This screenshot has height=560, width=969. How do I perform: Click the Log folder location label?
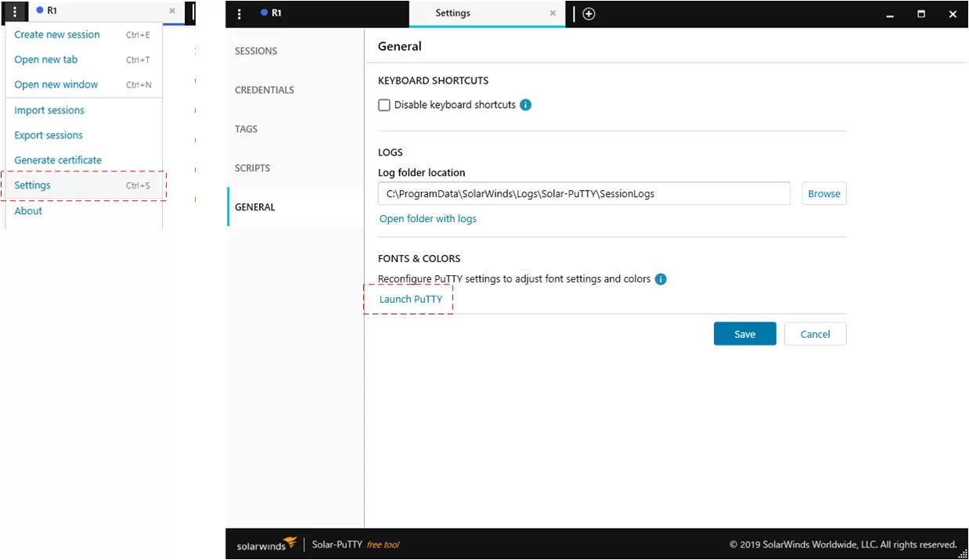422,173
